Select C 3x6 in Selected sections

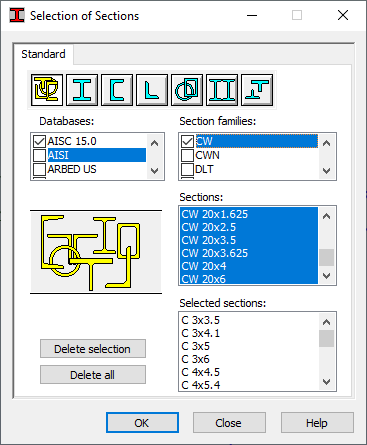(249, 359)
